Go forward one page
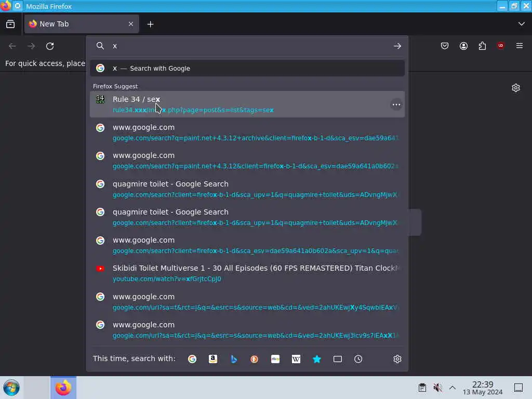Image resolution: width=532 pixels, height=399 pixels. (x=31, y=46)
